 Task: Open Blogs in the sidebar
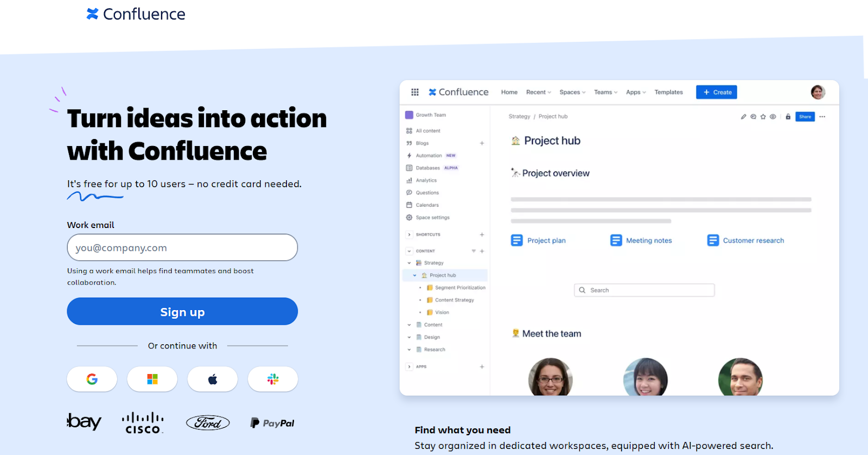click(x=418, y=143)
